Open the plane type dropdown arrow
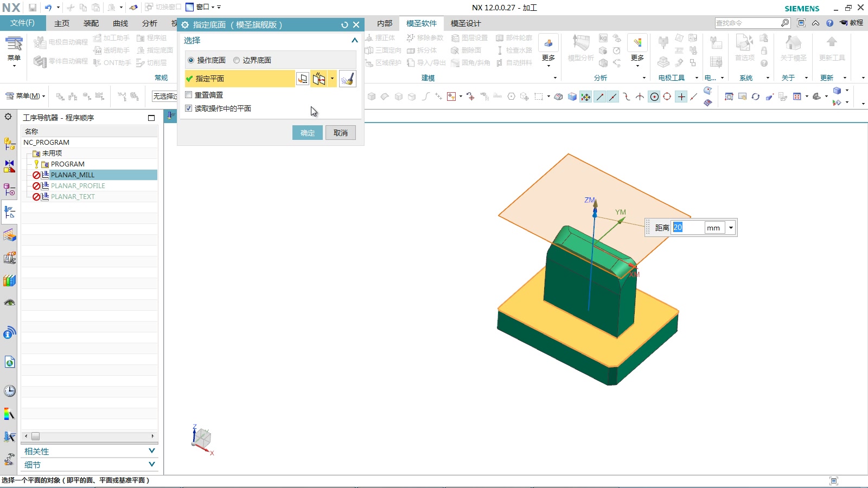The image size is (868, 488). [x=332, y=79]
